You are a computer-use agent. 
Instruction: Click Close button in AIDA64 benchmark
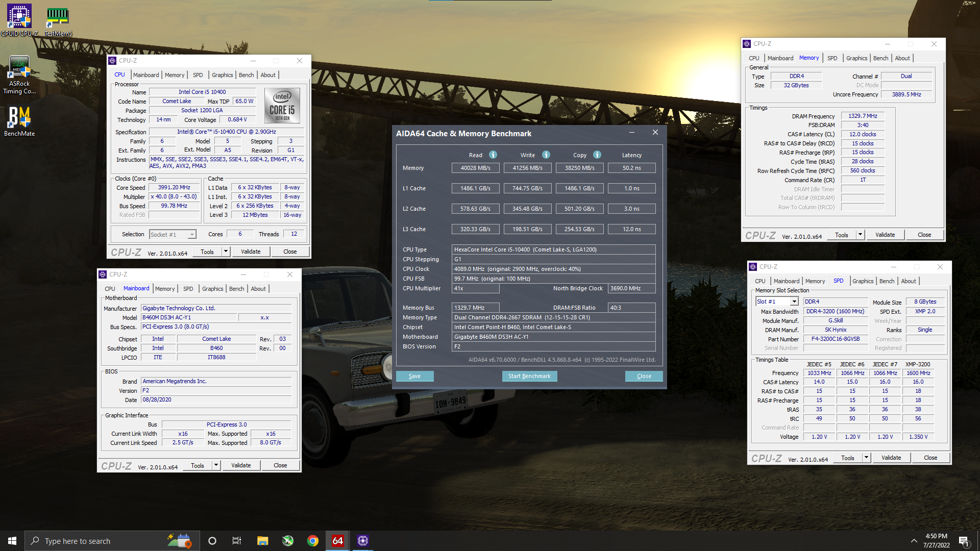[644, 376]
